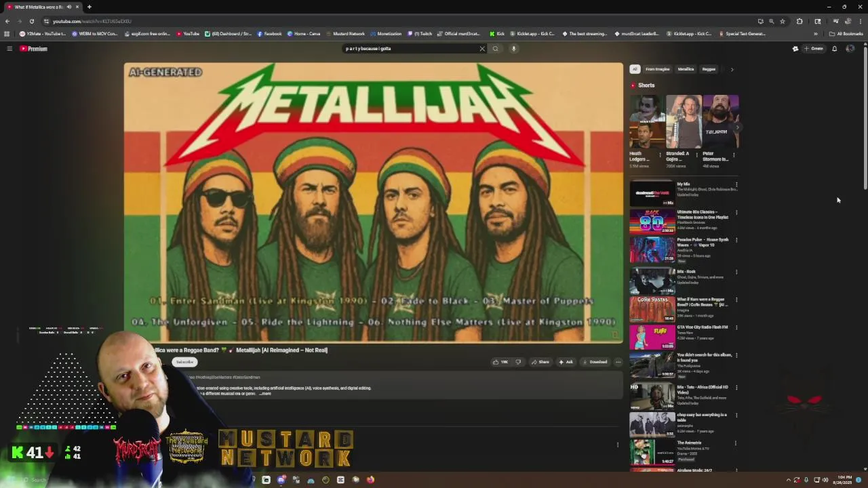
Task: Open the Firefox icon in the taskbar
Action: click(x=370, y=480)
